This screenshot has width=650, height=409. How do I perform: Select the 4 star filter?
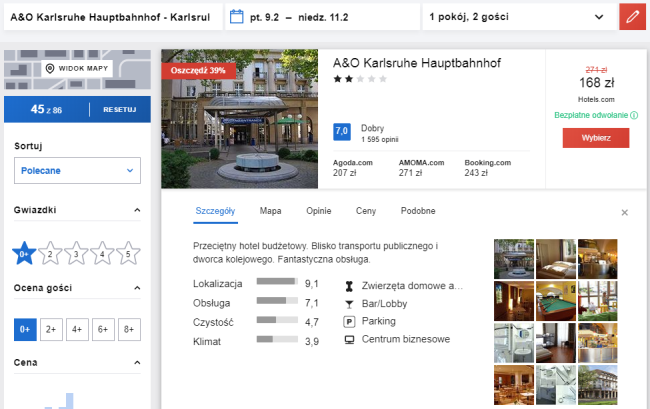102,253
